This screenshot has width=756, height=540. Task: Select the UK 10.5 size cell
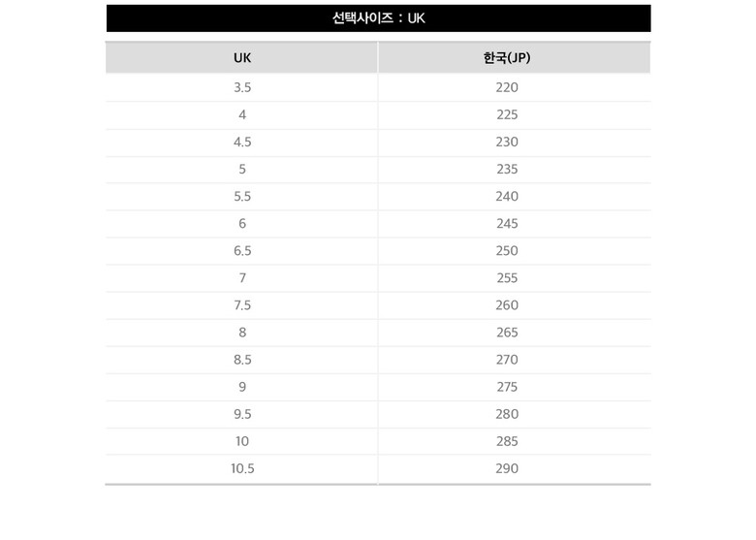242,468
